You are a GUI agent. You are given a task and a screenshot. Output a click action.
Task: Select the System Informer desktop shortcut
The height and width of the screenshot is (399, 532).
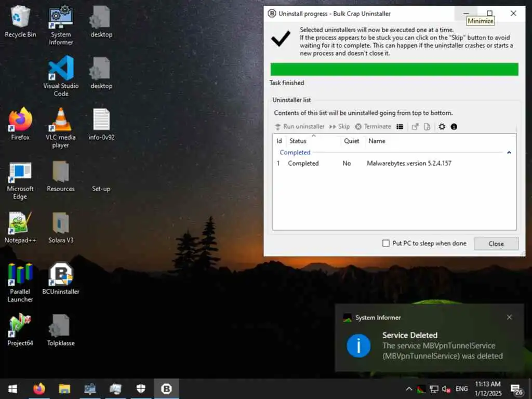click(x=61, y=25)
